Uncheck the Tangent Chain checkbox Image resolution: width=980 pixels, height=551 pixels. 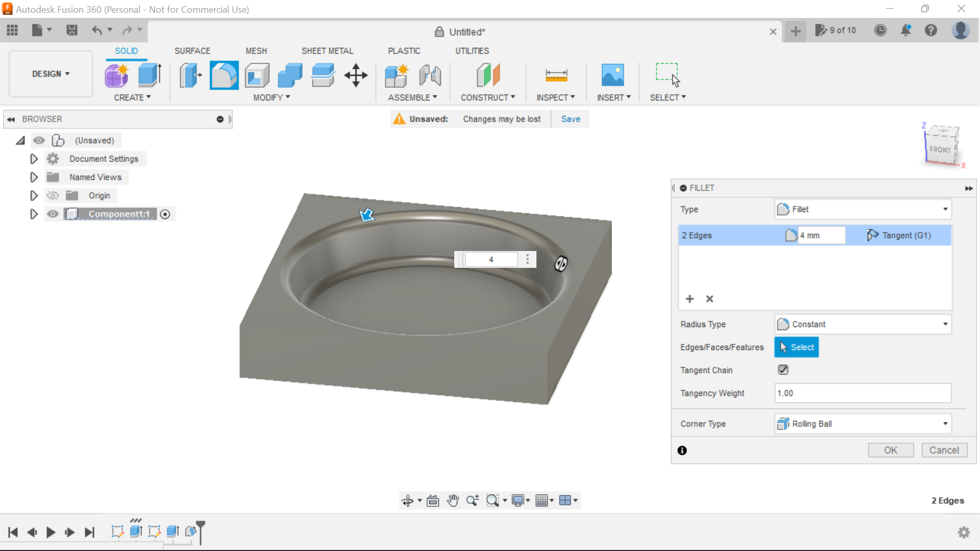[x=782, y=370]
